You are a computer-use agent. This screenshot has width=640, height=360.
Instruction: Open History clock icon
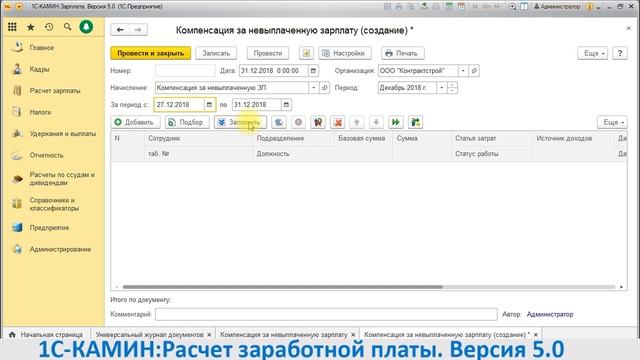tap(49, 27)
